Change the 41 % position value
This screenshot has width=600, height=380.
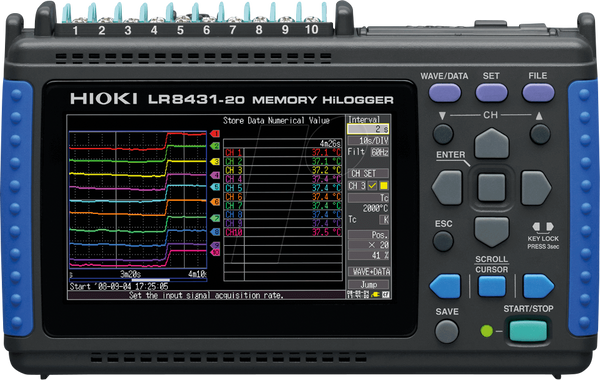click(368, 255)
